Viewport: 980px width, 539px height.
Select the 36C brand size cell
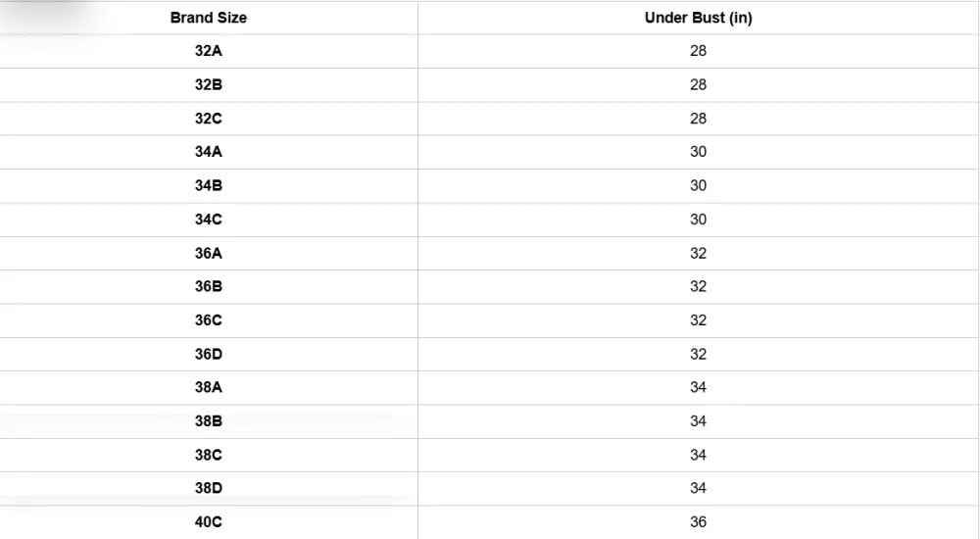[x=209, y=320]
